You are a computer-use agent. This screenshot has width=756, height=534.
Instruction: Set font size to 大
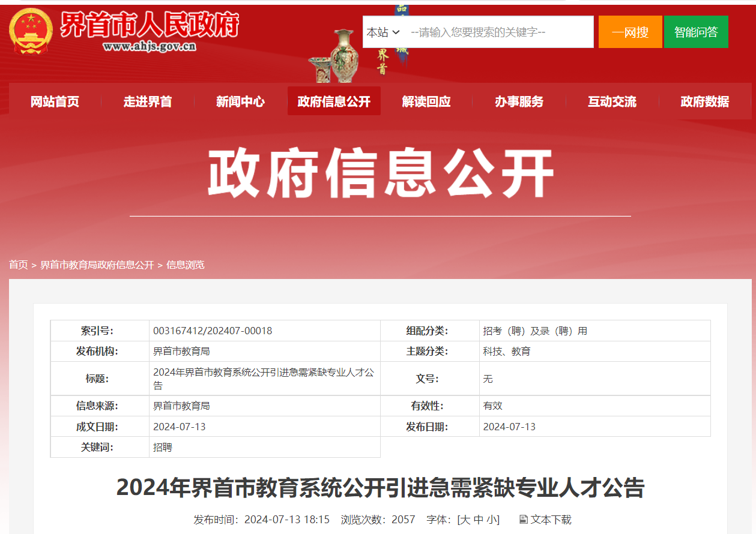465,520
